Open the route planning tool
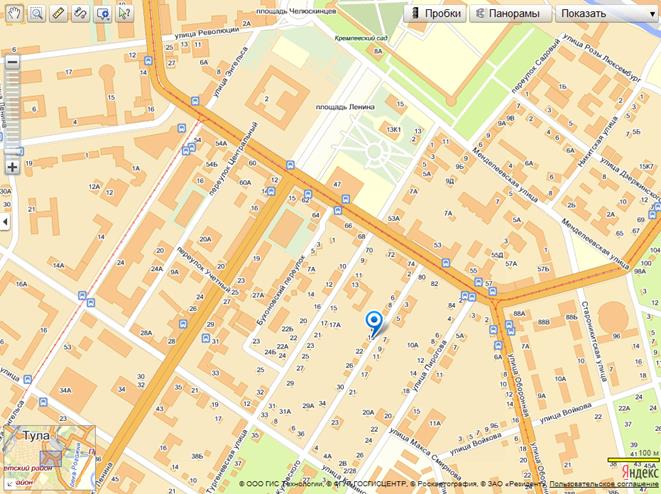The width and height of the screenshot is (661, 494). pos(80,13)
